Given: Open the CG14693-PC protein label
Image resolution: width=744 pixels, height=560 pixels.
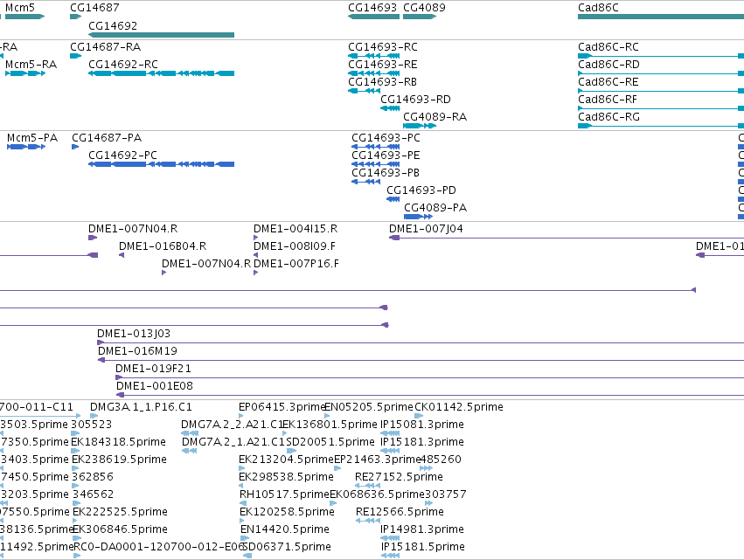Looking at the screenshot, I should [386, 138].
